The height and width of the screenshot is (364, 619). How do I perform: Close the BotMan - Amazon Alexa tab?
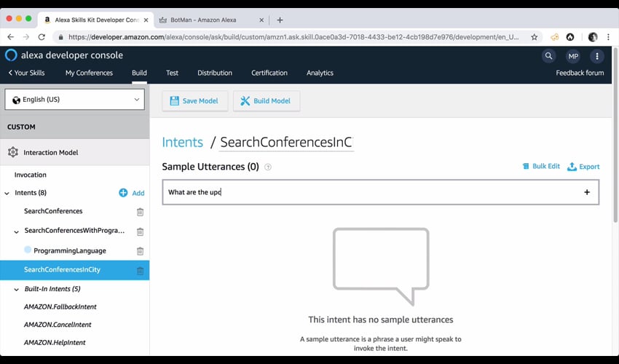261,20
